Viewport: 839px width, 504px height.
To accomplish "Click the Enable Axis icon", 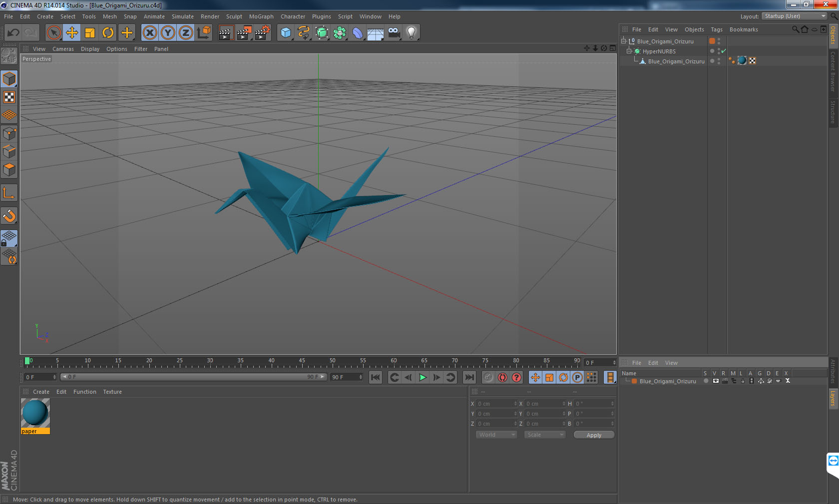I will point(9,193).
